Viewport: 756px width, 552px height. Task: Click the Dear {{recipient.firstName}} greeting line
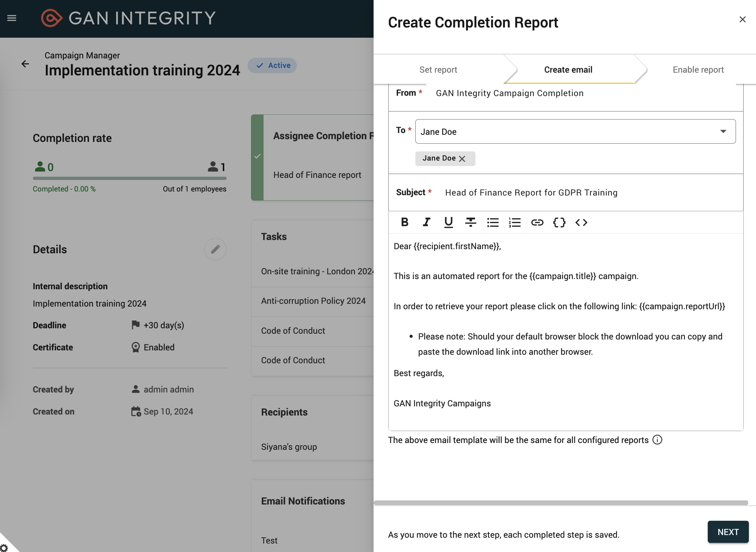pos(447,246)
